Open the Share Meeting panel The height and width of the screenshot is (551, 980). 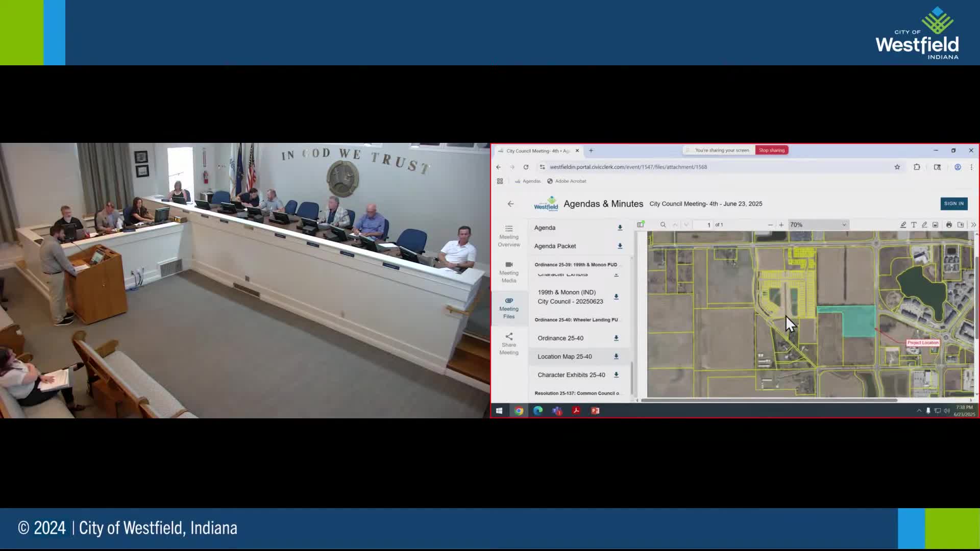click(x=509, y=344)
